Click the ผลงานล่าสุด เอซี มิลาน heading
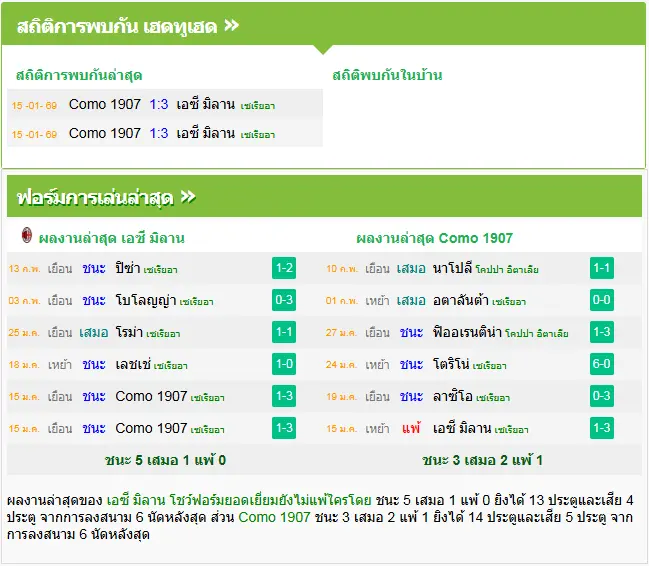Screen dimensions: 649x566 [x=111, y=238]
